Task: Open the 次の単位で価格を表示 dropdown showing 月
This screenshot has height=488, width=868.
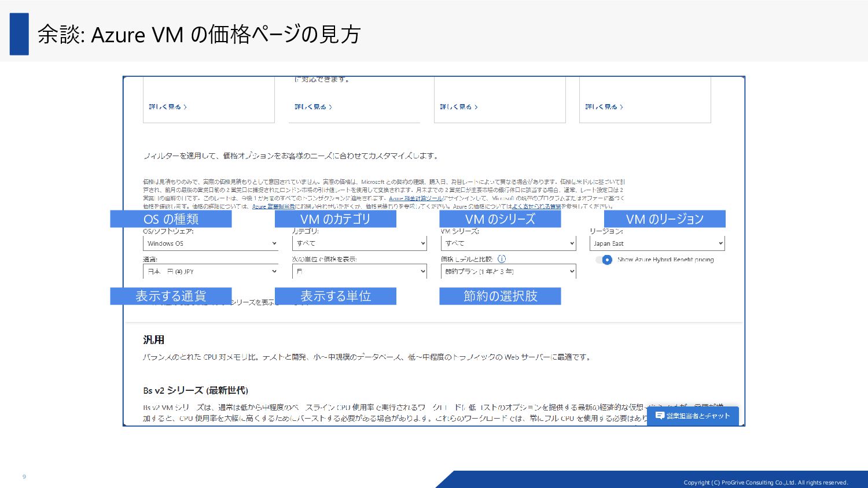Action: (360, 271)
